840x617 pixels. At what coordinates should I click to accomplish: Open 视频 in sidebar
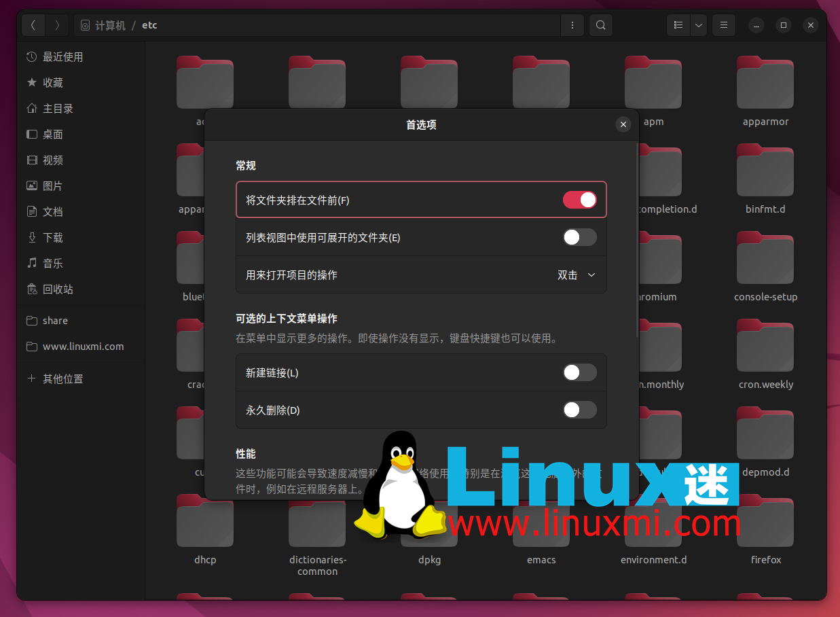click(x=81, y=160)
